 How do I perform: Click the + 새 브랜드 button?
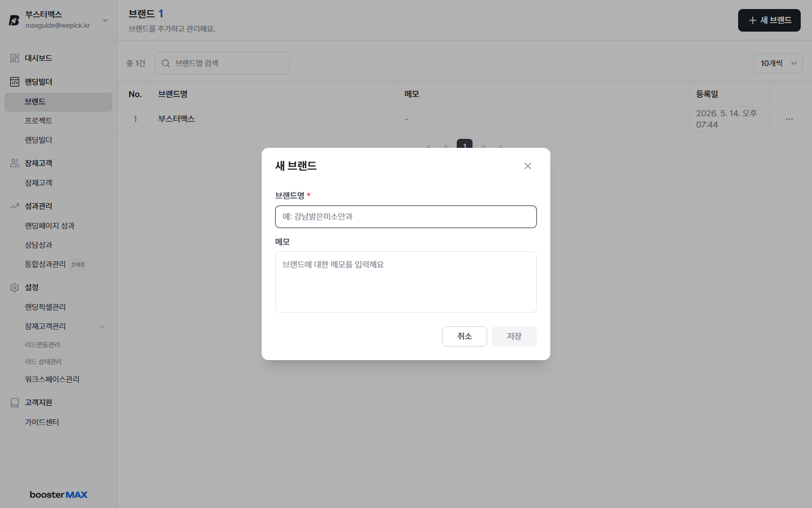click(x=769, y=20)
